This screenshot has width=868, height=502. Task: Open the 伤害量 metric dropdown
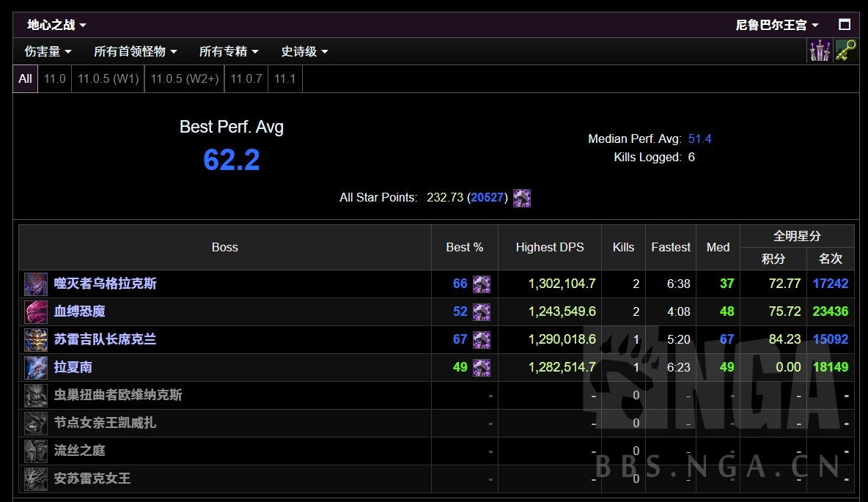[x=48, y=51]
